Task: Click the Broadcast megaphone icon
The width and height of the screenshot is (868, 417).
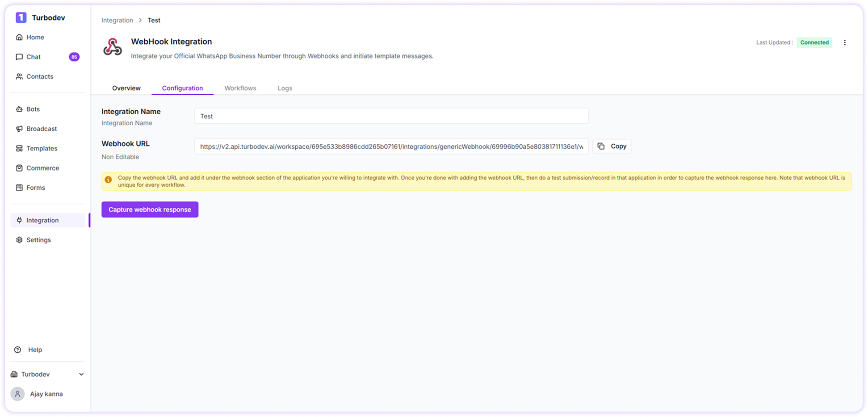Action: pos(19,129)
